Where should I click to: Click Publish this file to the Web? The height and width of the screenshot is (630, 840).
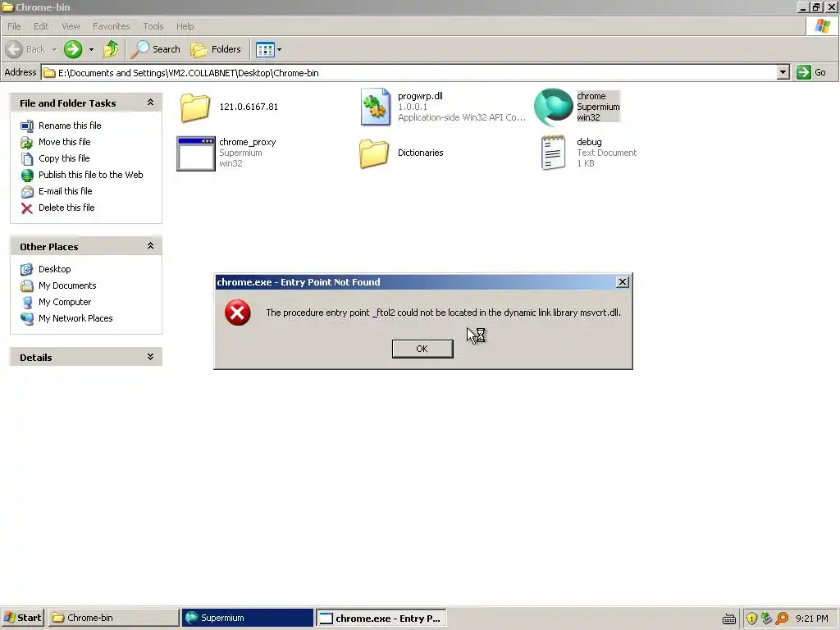point(90,175)
